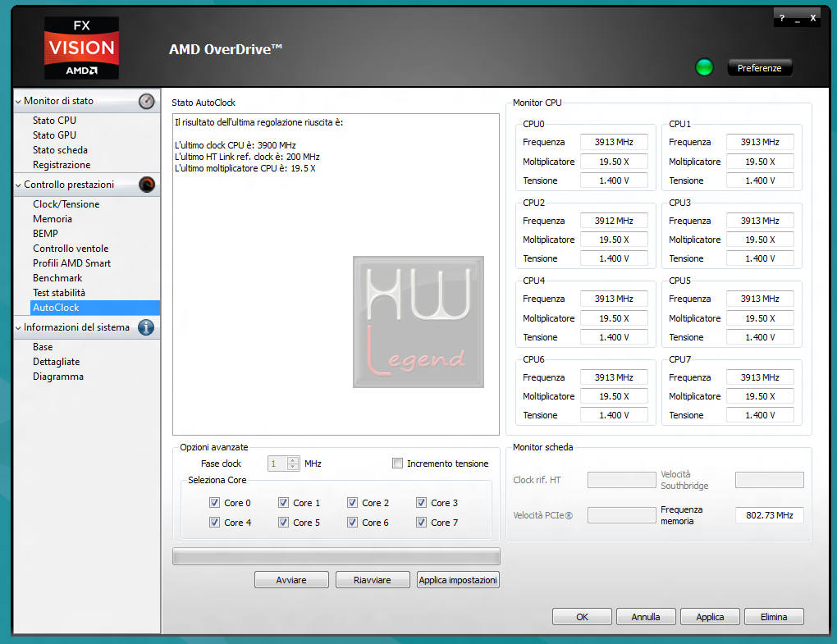Click Velocità PCIe empty field
This screenshot has height=644, width=837.
621,515
